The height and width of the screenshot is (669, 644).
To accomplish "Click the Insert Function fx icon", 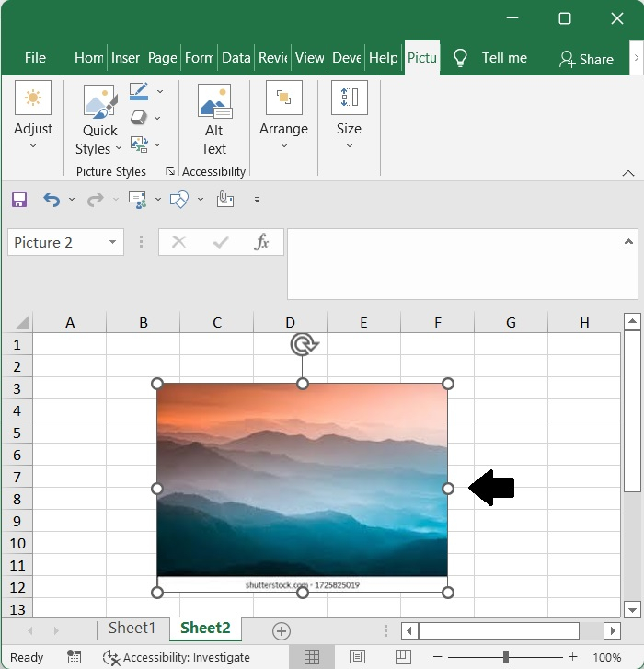I will pos(261,242).
